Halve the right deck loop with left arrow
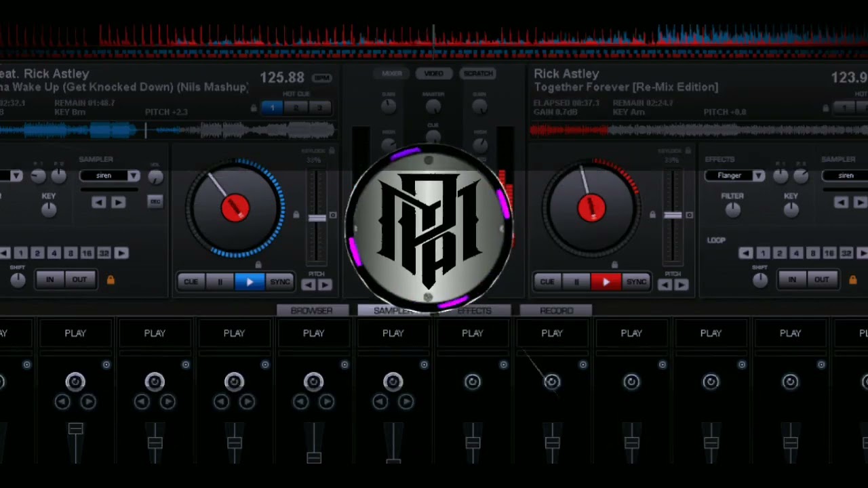The image size is (868, 488). pos(745,253)
